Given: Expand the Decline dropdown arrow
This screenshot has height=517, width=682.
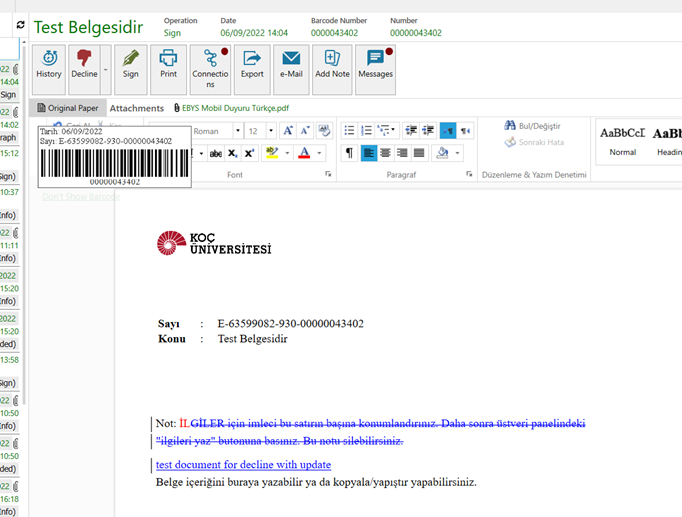Looking at the screenshot, I should pos(105,66).
